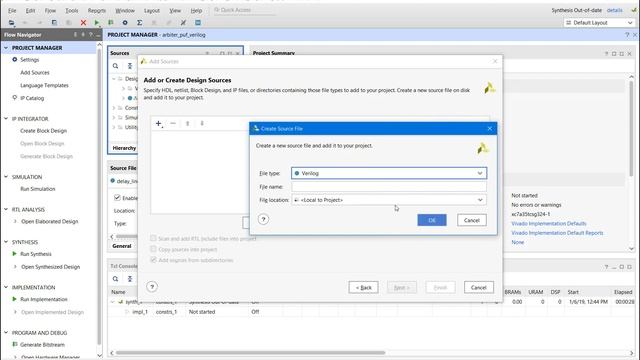The height and width of the screenshot is (360, 640).
Task: Click the Back button in Add Sources
Action: pyautogui.click(x=363, y=287)
